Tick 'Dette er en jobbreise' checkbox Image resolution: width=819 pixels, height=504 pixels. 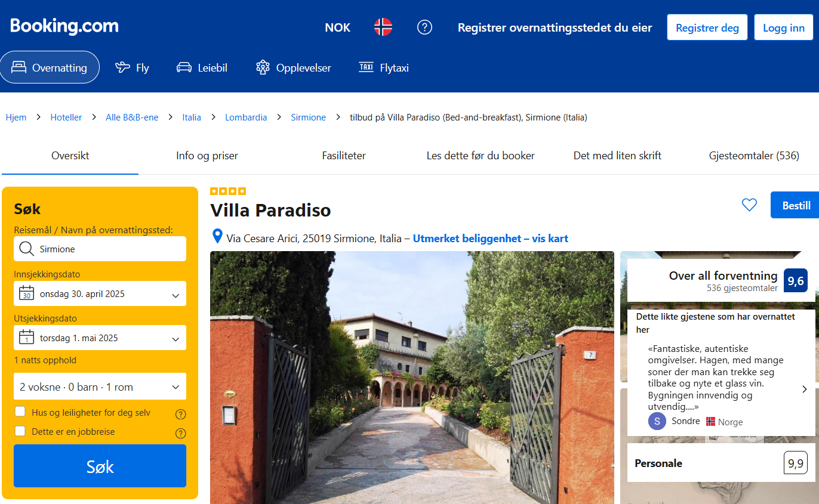coord(20,431)
